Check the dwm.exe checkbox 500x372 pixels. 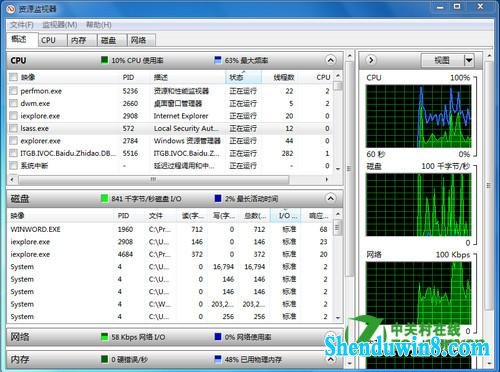pos(13,103)
